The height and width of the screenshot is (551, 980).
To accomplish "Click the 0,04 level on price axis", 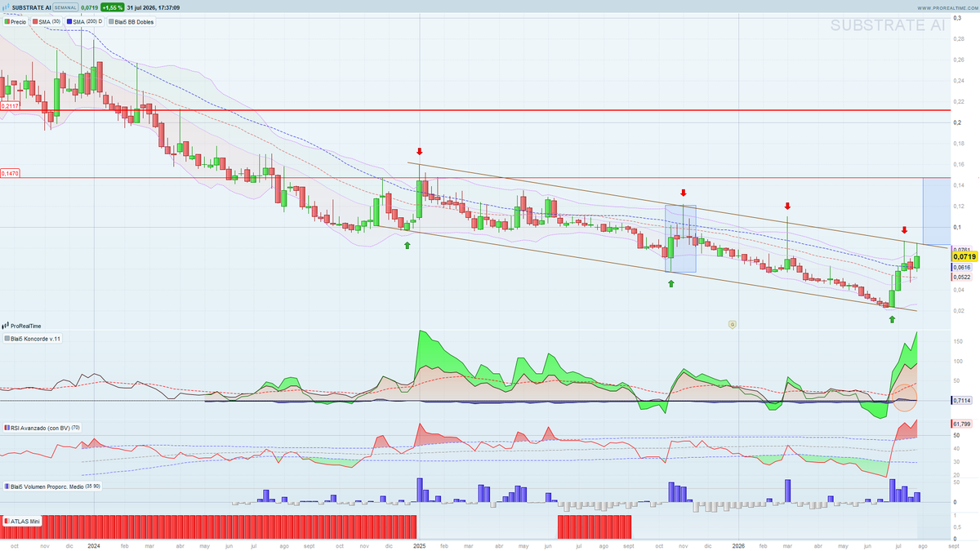I will click(x=960, y=290).
